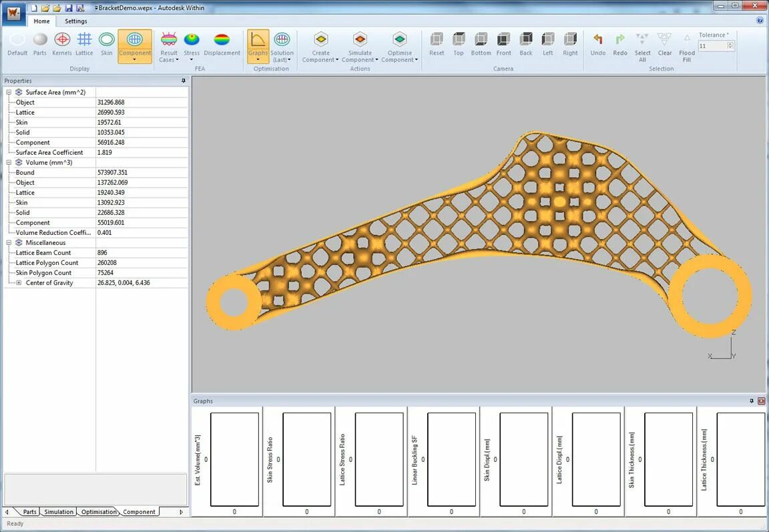Set camera to Top view
This screenshot has width=769, height=532.
pyautogui.click(x=459, y=43)
